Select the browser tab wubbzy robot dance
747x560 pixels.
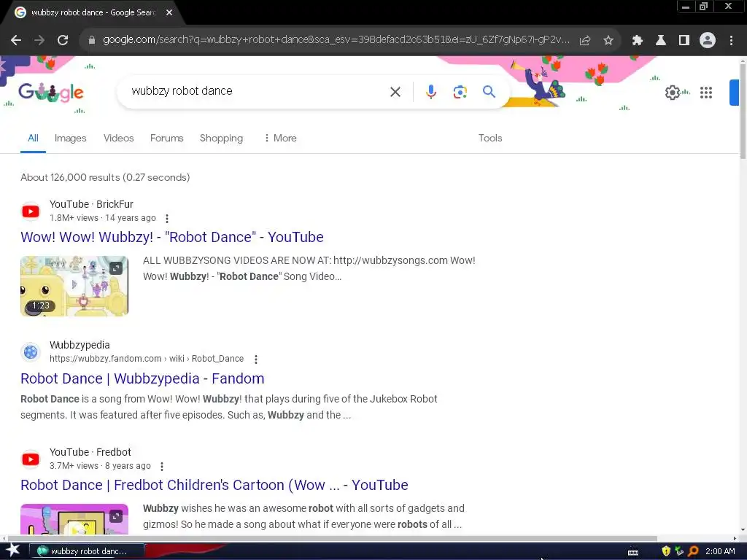tap(93, 13)
